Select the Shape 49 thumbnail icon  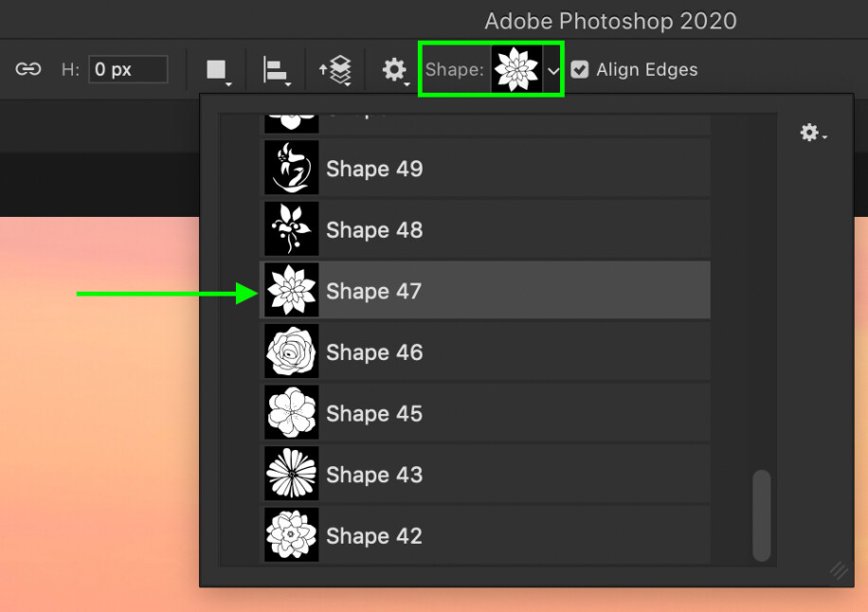(291, 169)
